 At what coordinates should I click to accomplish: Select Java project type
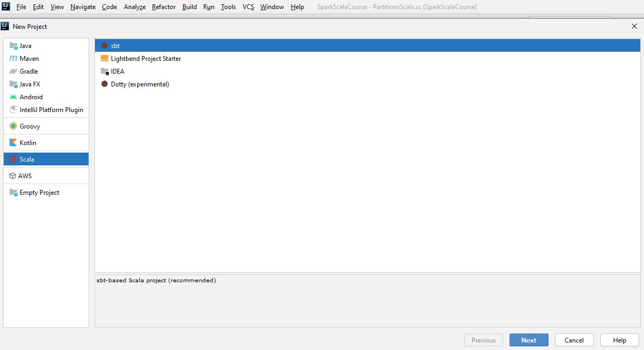click(x=46, y=46)
